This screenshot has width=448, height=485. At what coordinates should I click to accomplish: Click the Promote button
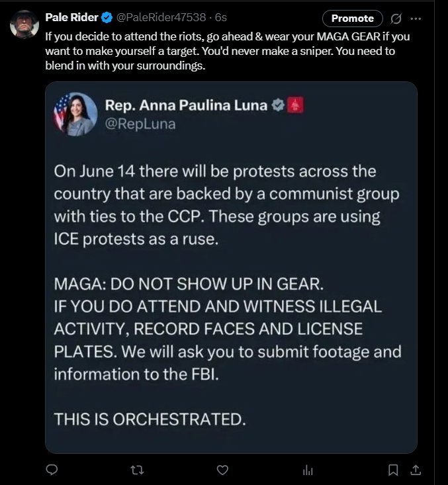353,19
